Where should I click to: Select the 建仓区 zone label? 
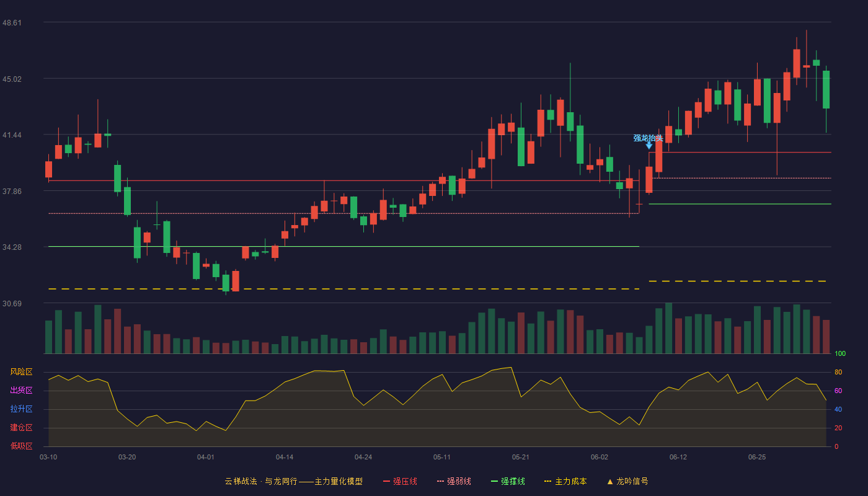pyautogui.click(x=21, y=428)
